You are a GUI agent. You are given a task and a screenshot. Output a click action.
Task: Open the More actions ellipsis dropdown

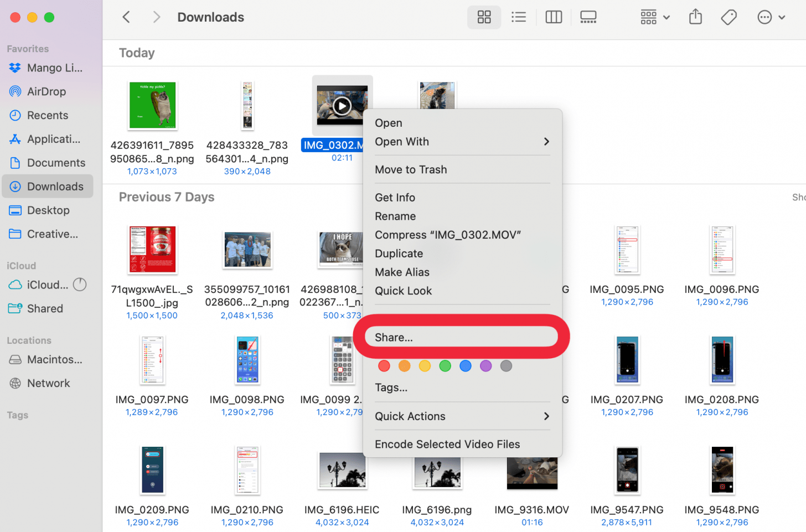coord(771,17)
